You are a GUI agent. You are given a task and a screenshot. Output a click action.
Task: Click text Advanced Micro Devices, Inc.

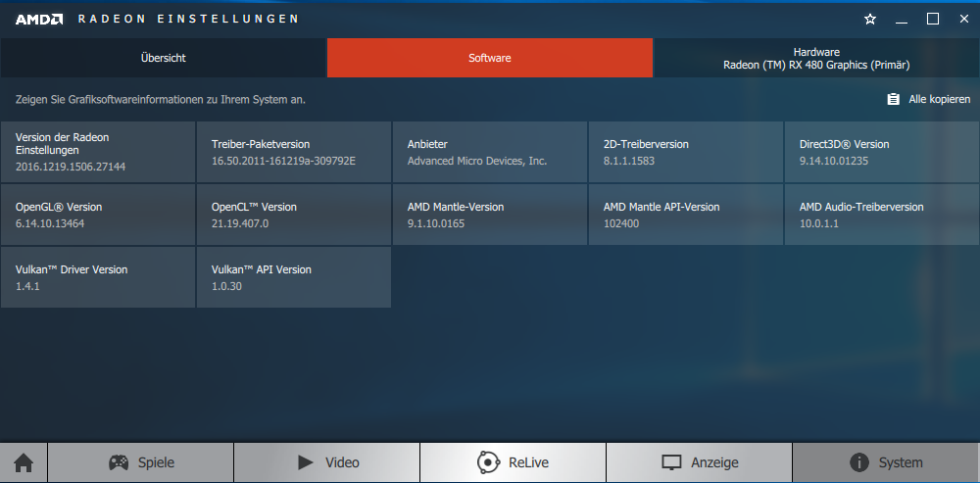pyautogui.click(x=477, y=161)
